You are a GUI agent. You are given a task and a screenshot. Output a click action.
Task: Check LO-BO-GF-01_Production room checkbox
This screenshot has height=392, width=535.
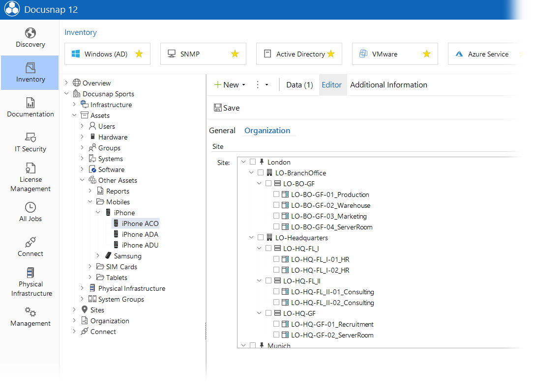click(x=276, y=195)
